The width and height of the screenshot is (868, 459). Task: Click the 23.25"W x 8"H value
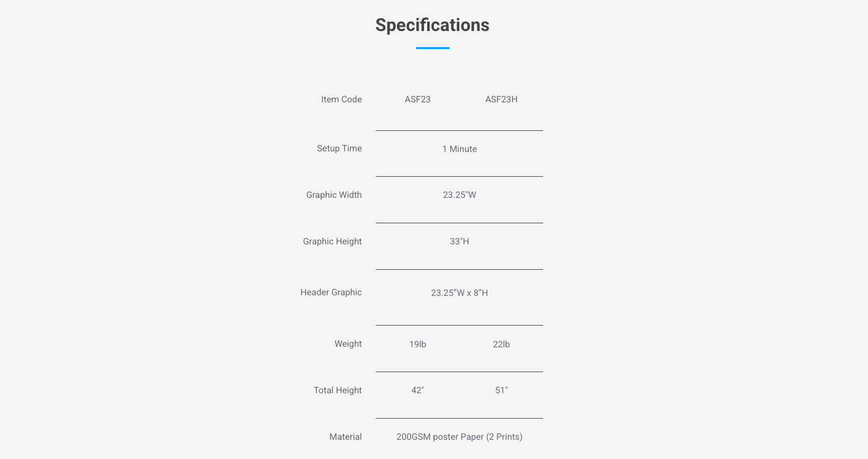(x=459, y=293)
